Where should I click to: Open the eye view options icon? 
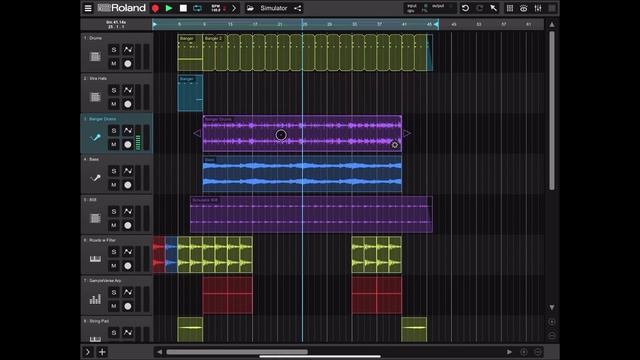524,8
